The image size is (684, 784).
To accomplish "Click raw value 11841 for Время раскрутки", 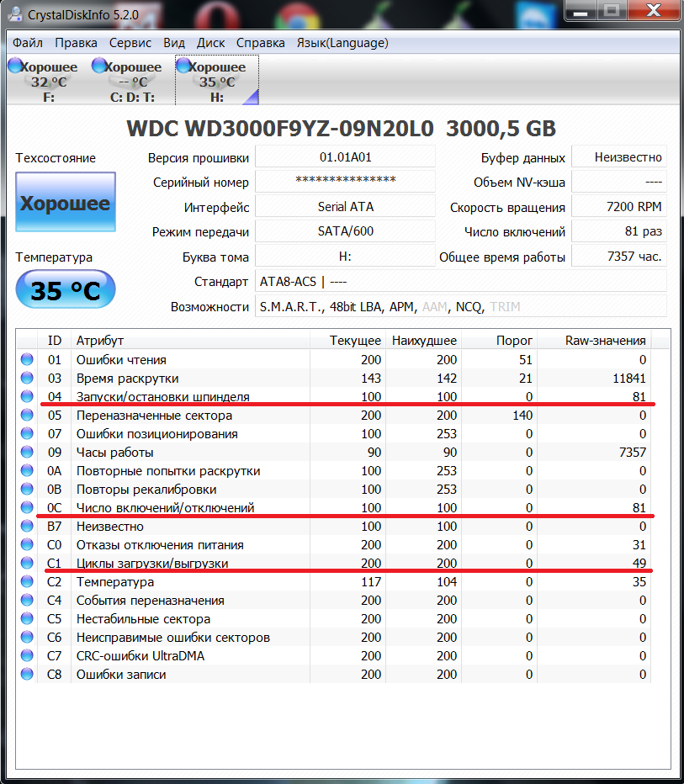I will [629, 378].
